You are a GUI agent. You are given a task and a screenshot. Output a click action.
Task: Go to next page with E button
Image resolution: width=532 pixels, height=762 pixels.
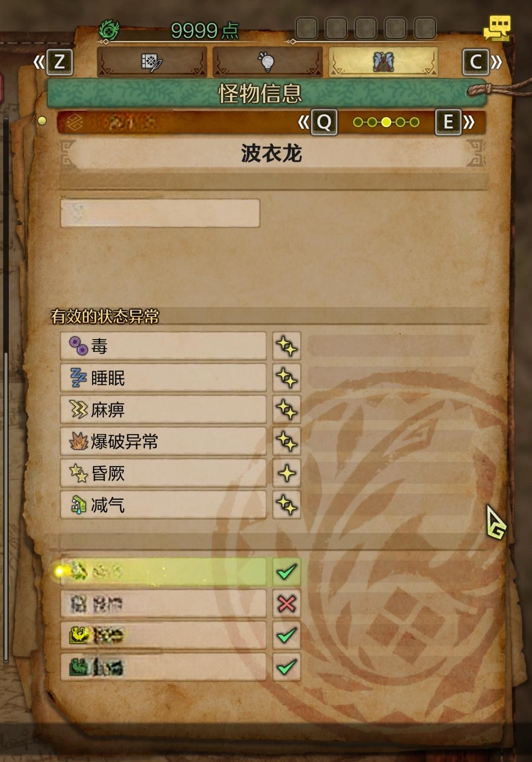pyautogui.click(x=448, y=122)
